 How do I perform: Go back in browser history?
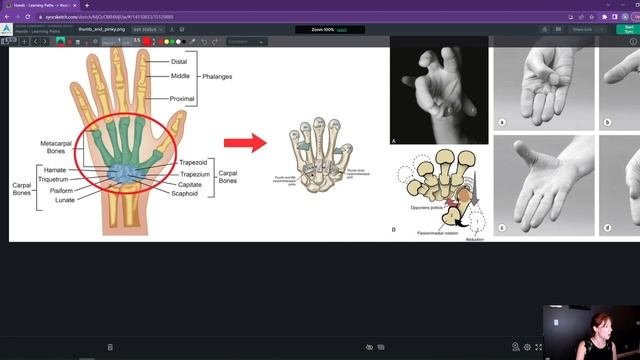tap(7, 17)
